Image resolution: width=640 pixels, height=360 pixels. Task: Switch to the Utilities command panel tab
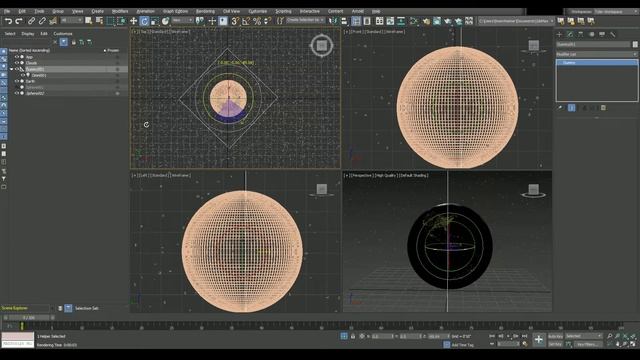tap(613, 34)
